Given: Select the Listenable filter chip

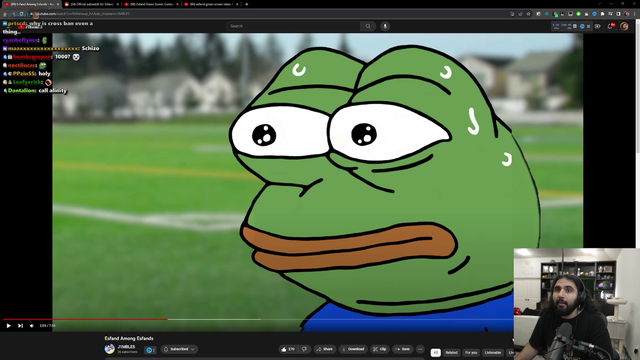Looking at the screenshot, I should pyautogui.click(x=493, y=352).
